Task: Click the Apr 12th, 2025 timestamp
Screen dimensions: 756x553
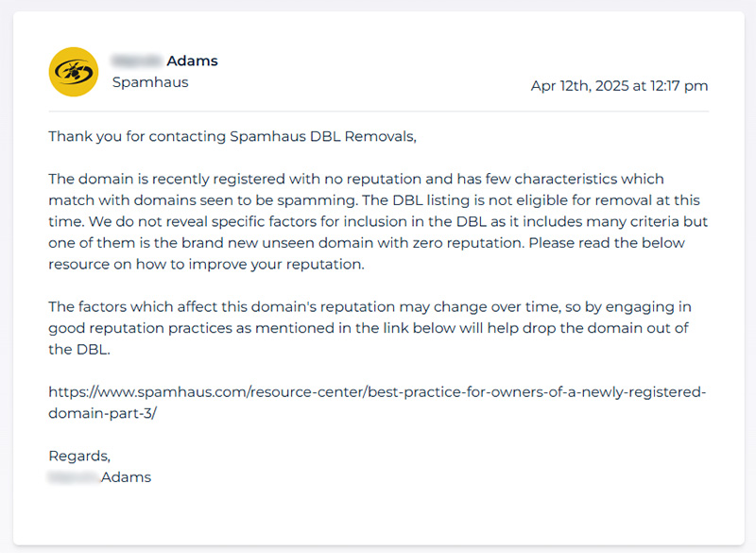Action: pyautogui.click(x=619, y=86)
